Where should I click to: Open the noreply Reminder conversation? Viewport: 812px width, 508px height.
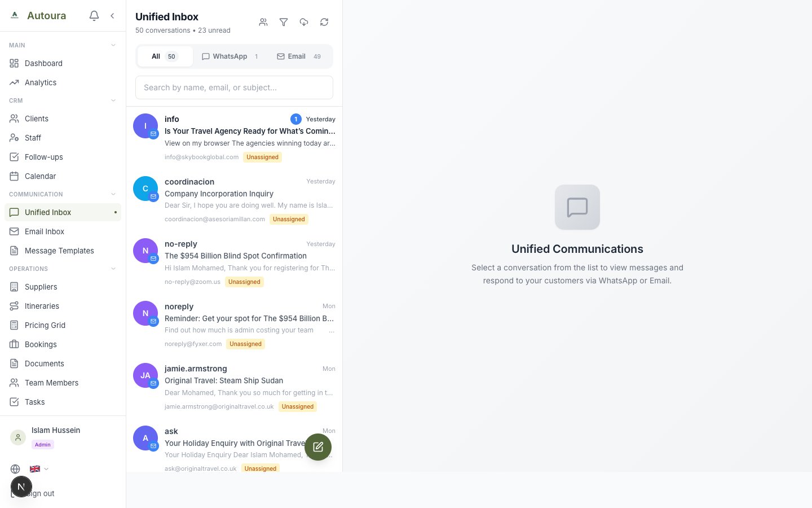pos(234,325)
